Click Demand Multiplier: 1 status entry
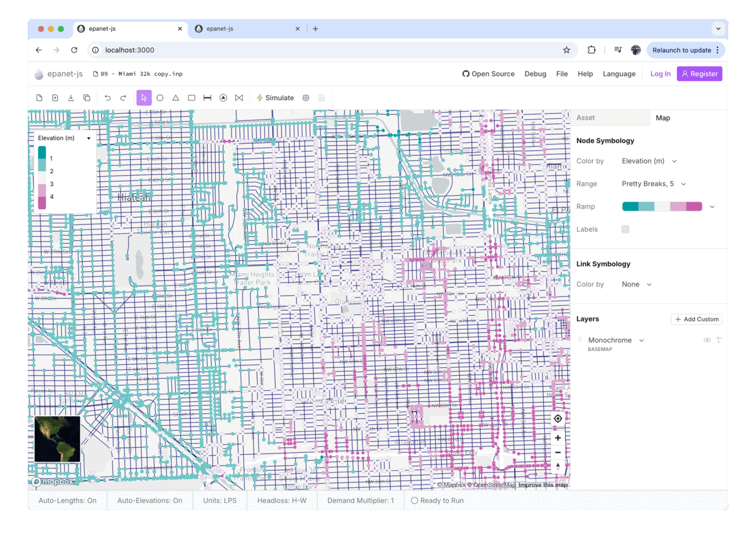Image resolution: width=756 pixels, height=547 pixels. [x=361, y=501]
